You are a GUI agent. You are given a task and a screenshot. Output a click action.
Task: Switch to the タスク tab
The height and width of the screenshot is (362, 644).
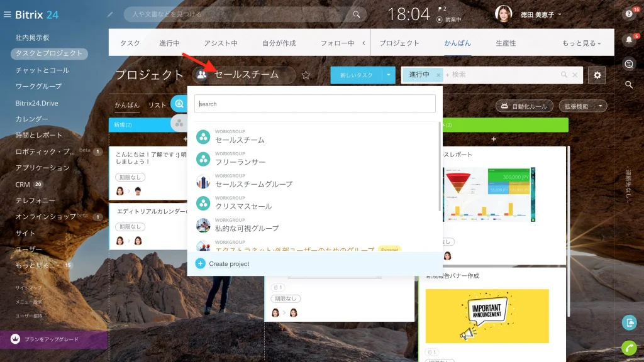tap(130, 43)
